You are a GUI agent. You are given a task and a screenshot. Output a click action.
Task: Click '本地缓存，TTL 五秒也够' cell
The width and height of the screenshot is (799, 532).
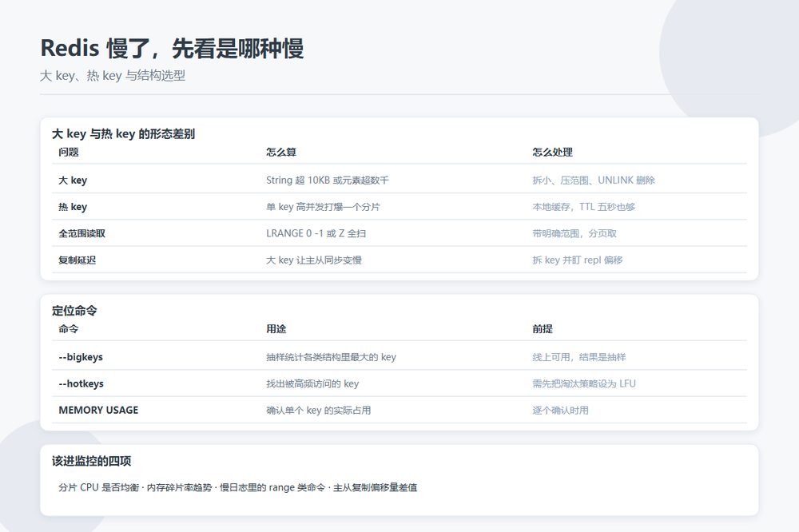click(584, 207)
